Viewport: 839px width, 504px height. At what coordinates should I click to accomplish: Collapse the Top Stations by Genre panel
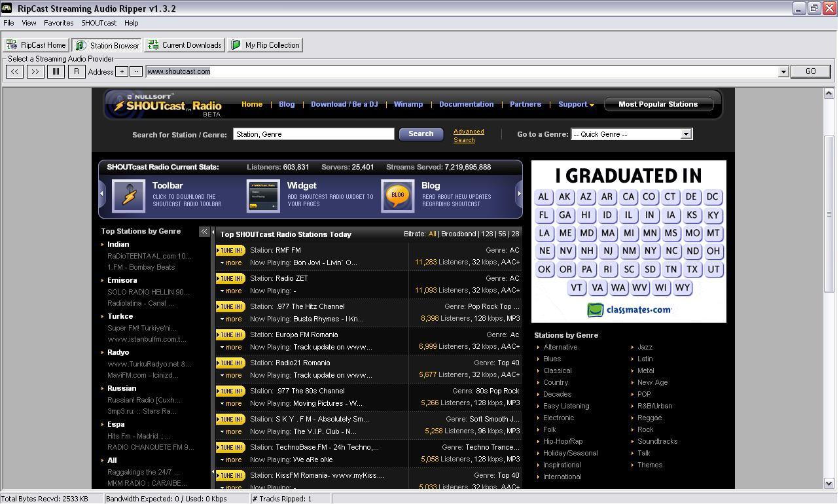(x=204, y=231)
